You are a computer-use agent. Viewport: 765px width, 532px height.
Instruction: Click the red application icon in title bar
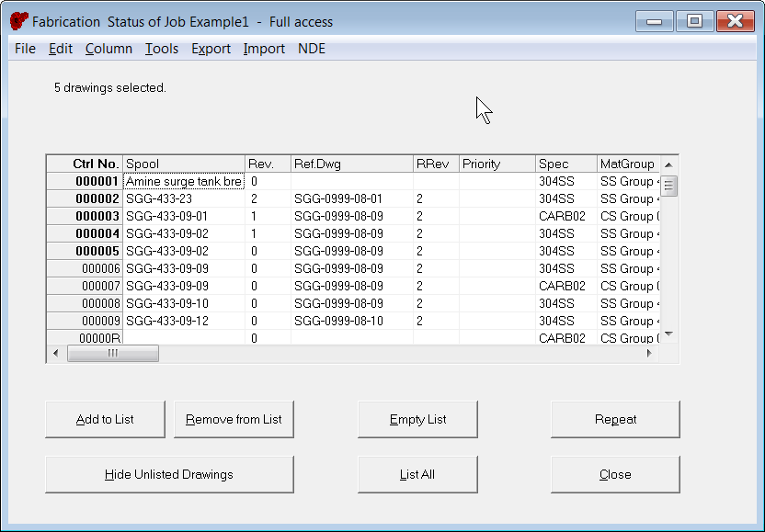tap(18, 21)
